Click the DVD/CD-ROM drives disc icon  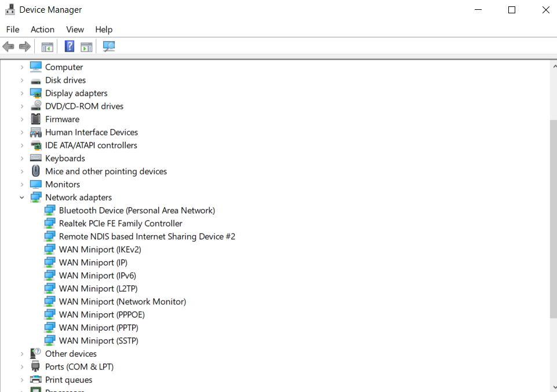coord(35,106)
